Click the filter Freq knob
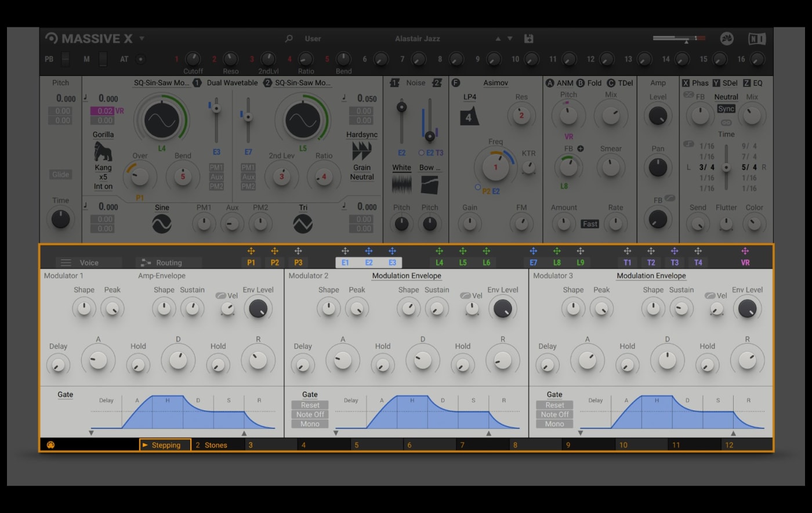 tap(495, 167)
